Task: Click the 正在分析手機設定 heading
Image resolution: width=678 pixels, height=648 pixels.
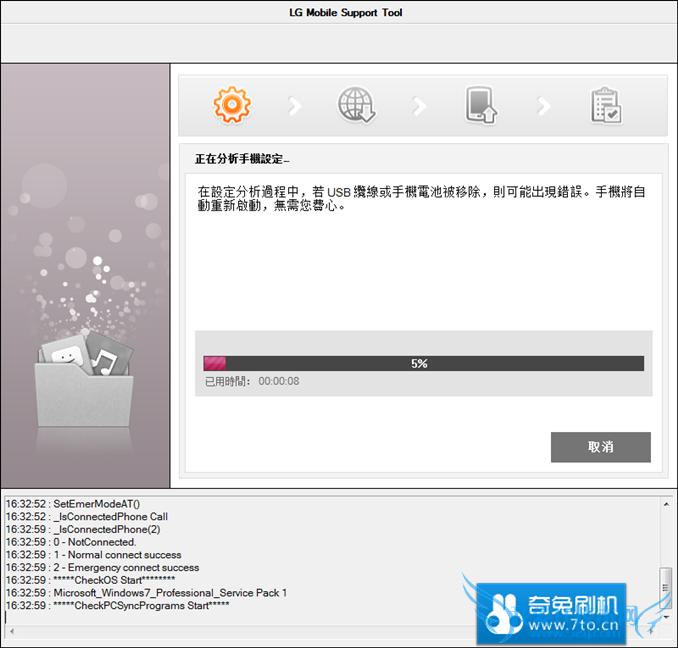Action: [242, 159]
